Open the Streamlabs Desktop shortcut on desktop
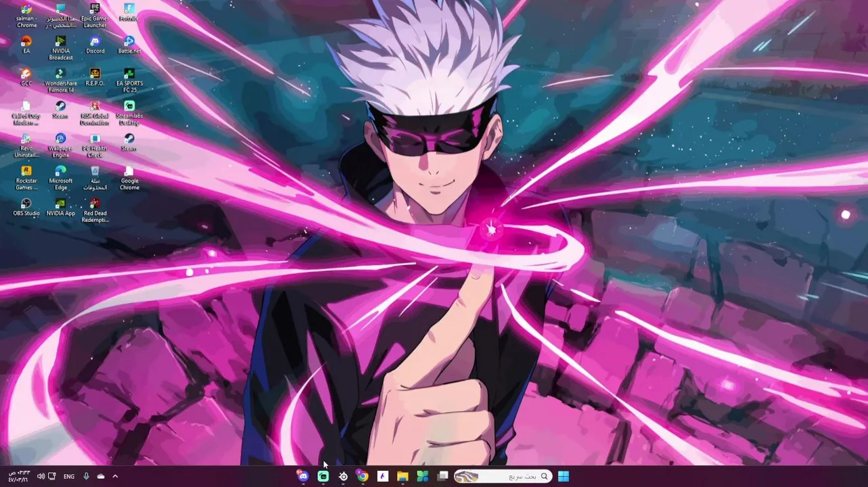This screenshot has width=868, height=487. [x=129, y=113]
